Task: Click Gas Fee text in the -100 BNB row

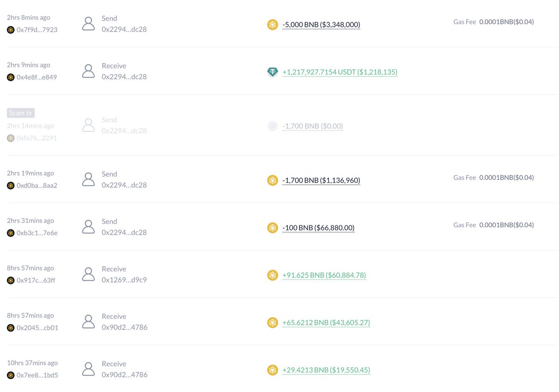Action: (494, 225)
